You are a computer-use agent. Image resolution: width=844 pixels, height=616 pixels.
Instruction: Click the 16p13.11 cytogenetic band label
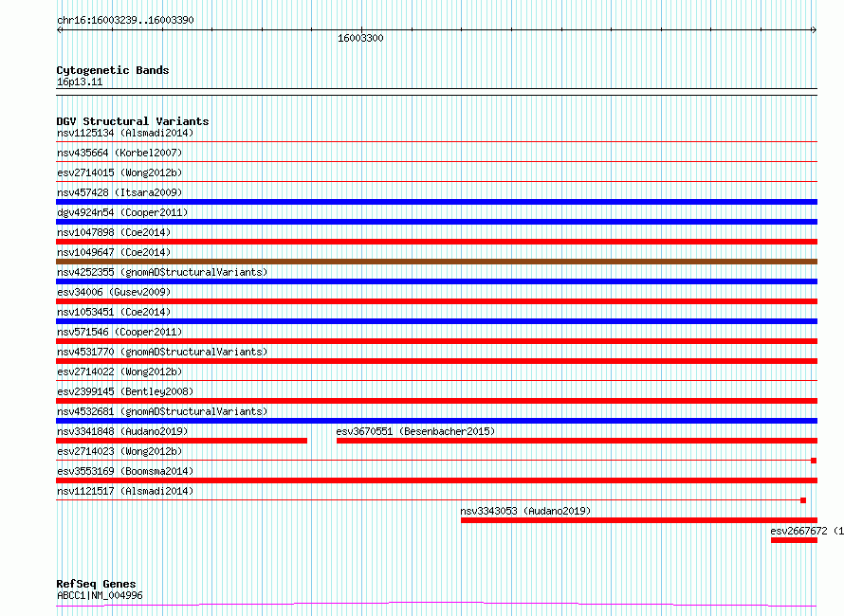(x=80, y=82)
